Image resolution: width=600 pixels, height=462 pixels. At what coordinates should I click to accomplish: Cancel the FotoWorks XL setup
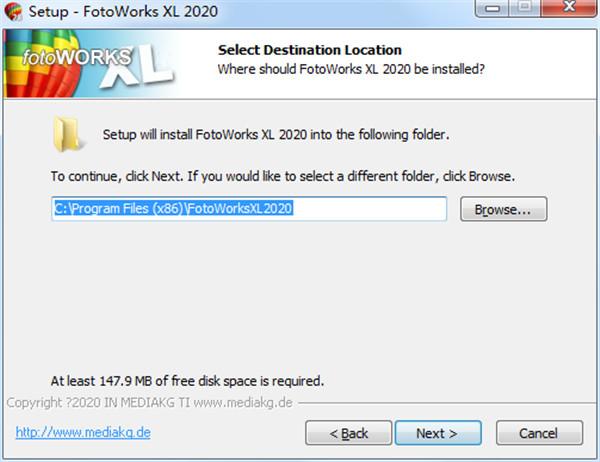click(540, 433)
